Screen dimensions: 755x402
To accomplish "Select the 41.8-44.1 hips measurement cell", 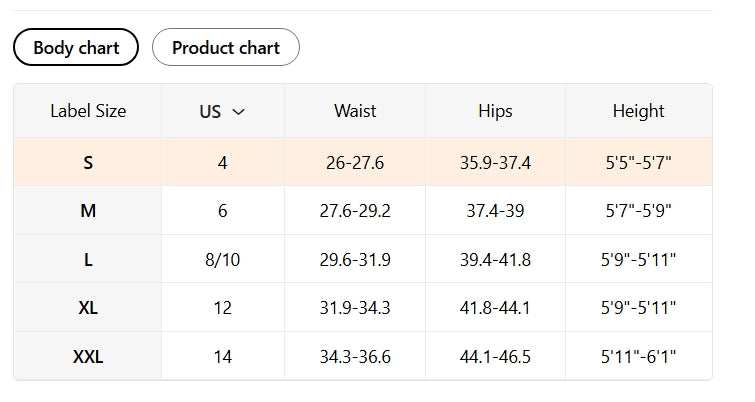I will [495, 308].
